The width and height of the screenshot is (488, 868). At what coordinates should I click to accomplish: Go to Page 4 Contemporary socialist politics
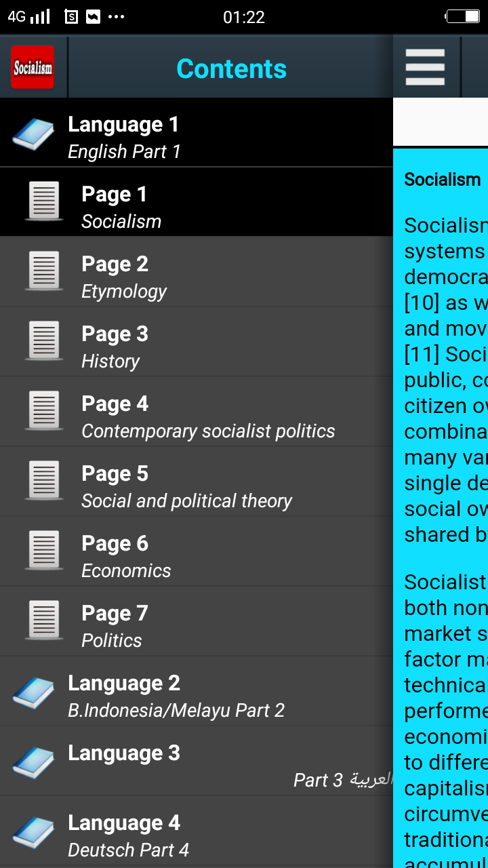pyautogui.click(x=197, y=412)
